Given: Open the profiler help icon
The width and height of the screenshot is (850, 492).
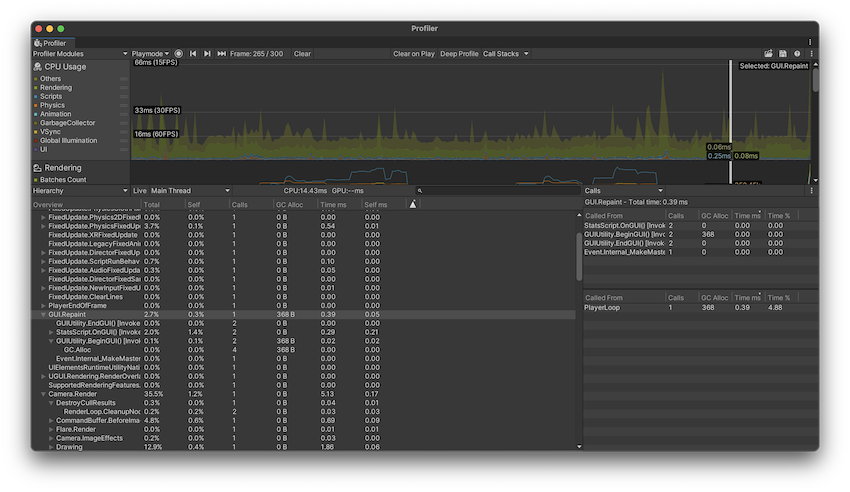Looking at the screenshot, I should pos(797,54).
